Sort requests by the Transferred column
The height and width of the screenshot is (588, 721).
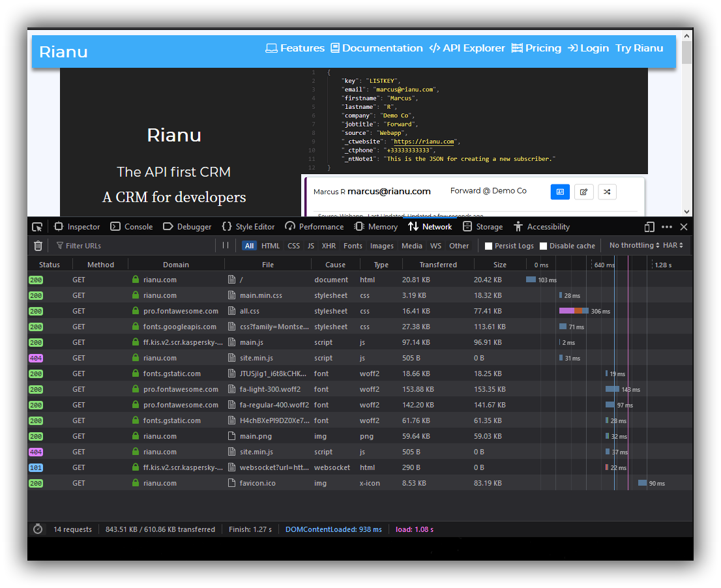438,265
